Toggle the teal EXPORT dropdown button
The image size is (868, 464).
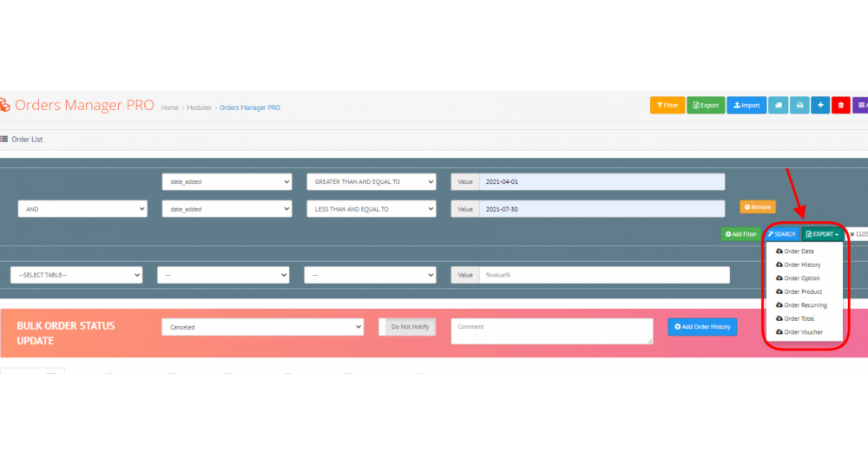(822, 234)
